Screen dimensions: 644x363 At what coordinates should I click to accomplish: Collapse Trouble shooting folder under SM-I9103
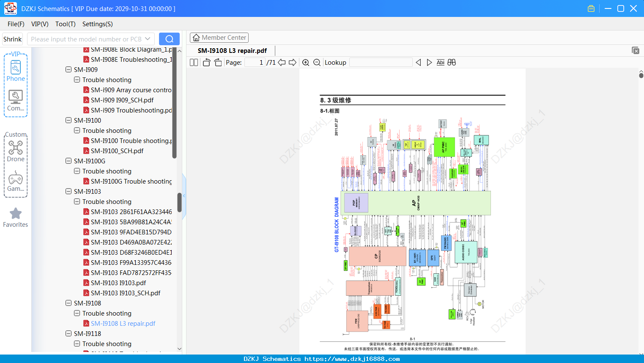77,201
